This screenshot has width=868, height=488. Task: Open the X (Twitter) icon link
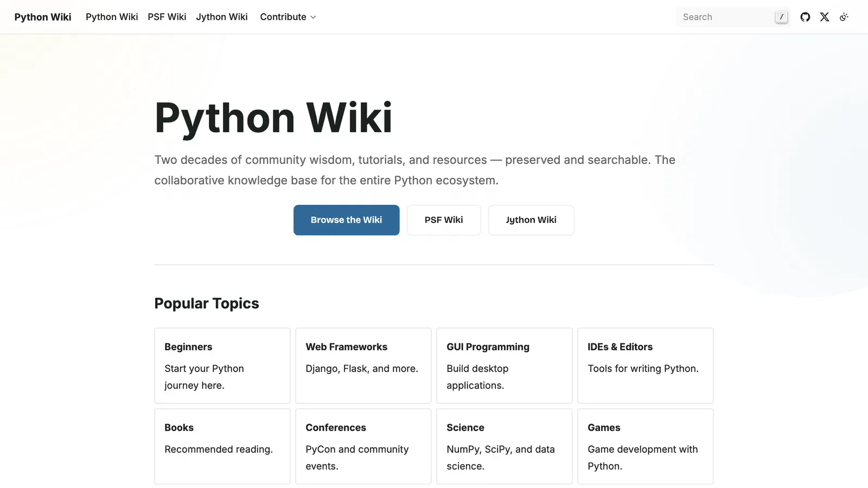[825, 17]
